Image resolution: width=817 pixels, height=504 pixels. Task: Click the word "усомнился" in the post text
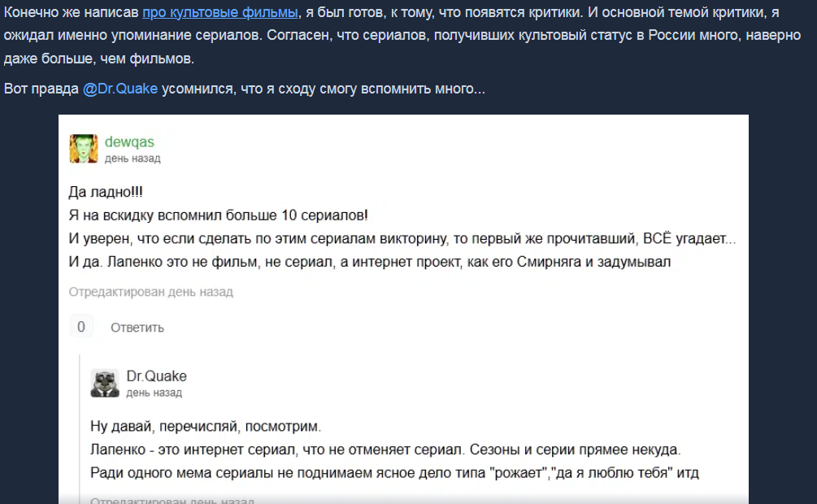[197, 89]
